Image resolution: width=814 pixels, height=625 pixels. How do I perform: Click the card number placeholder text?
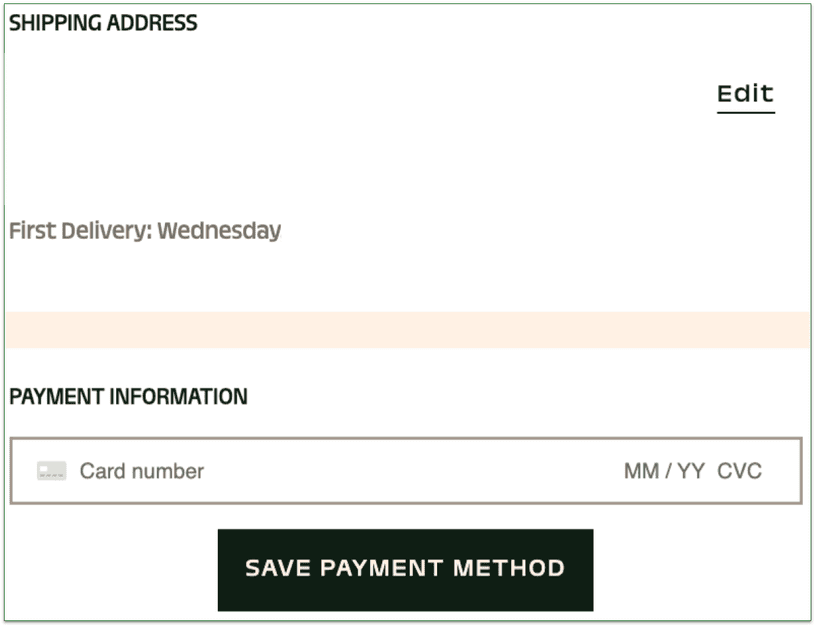point(141,470)
